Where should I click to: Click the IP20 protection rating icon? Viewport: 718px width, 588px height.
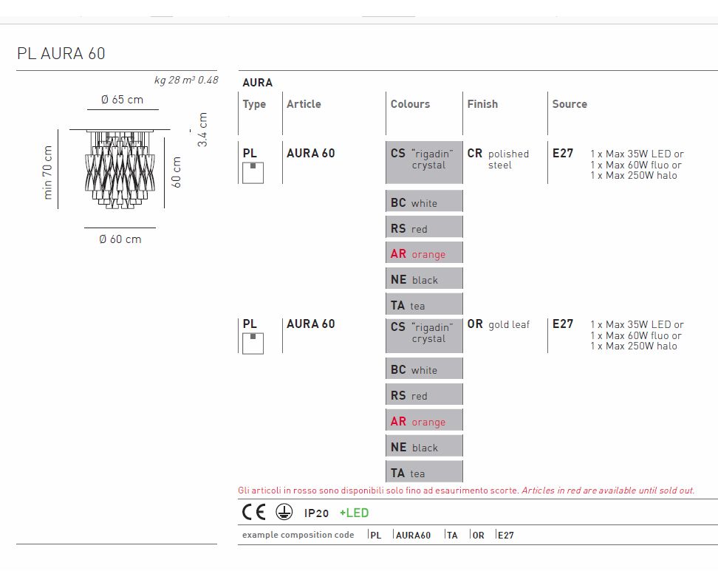tap(317, 513)
